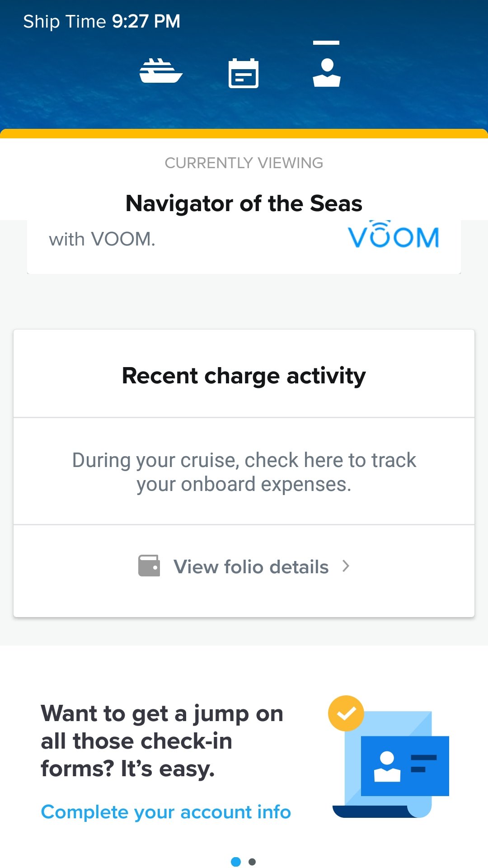The image size is (488, 868).
Task: Tap the check-in forms heading text
Action: 162,741
